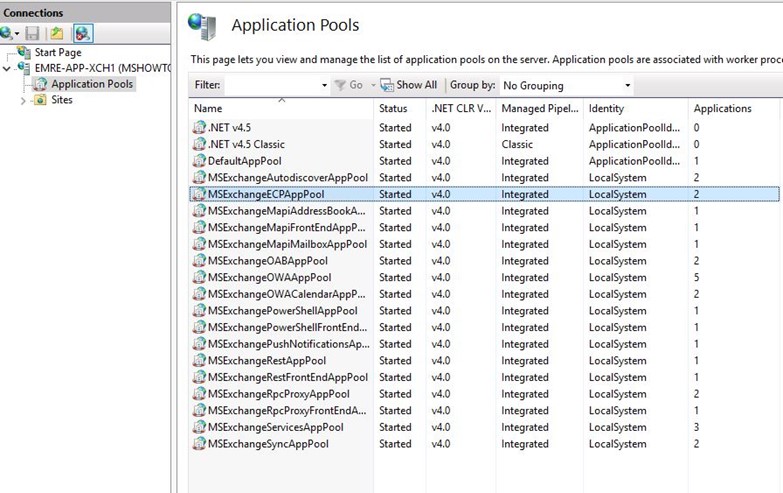Sort by the Status column header
783x493 pixels.
click(399, 108)
